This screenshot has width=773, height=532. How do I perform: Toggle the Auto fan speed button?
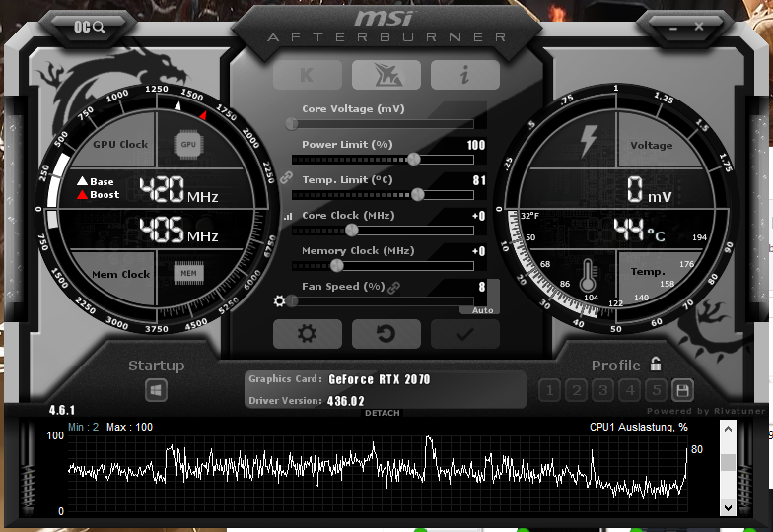pyautogui.click(x=483, y=310)
